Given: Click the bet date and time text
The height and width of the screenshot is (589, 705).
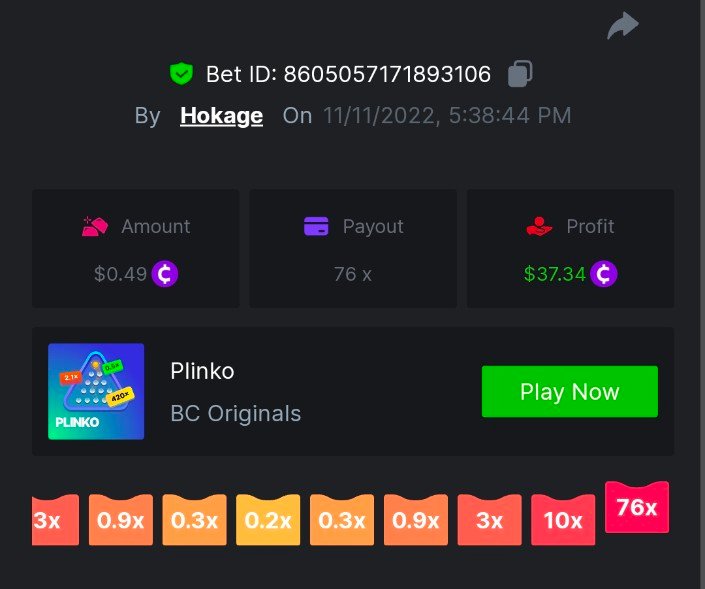Looking at the screenshot, I should pos(447,116).
